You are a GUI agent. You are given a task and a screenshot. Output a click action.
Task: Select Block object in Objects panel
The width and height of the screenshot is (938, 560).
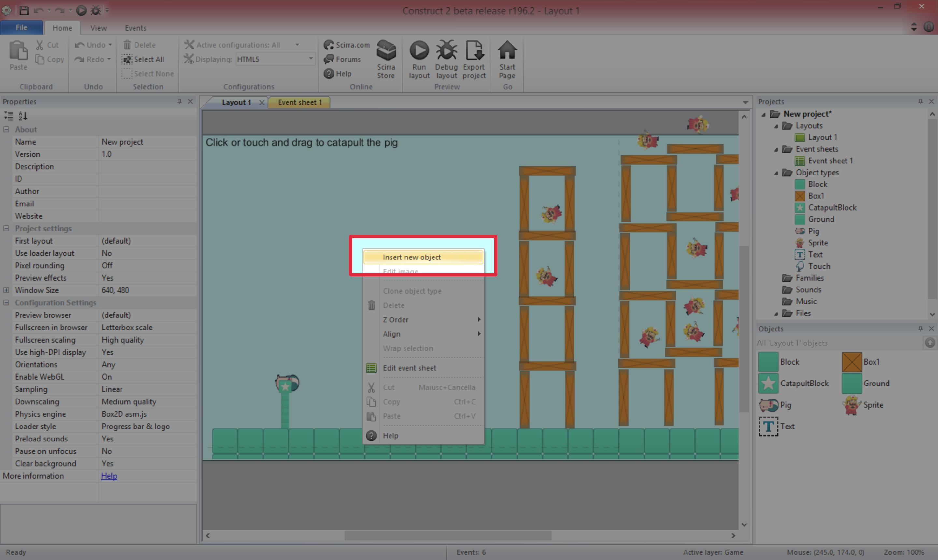[779, 362]
